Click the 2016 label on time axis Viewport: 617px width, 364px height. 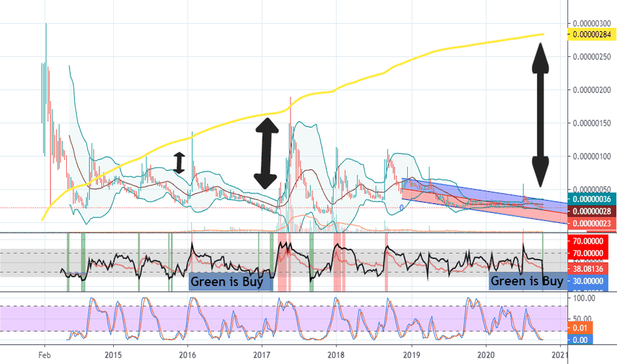coord(187,355)
